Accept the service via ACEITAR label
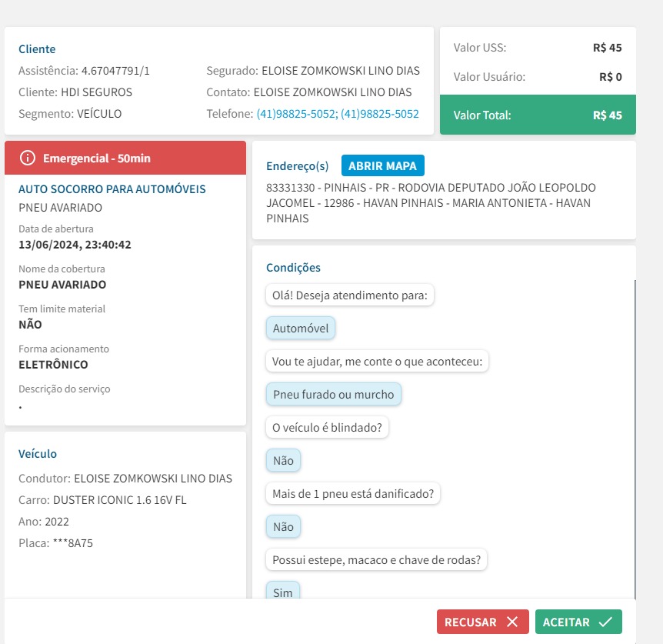 tap(566, 622)
